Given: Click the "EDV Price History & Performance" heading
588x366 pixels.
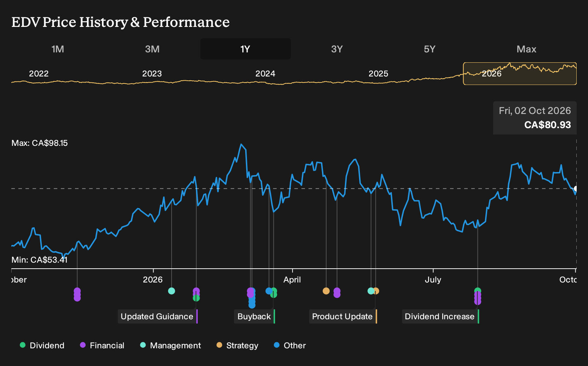Looking at the screenshot, I should (121, 22).
